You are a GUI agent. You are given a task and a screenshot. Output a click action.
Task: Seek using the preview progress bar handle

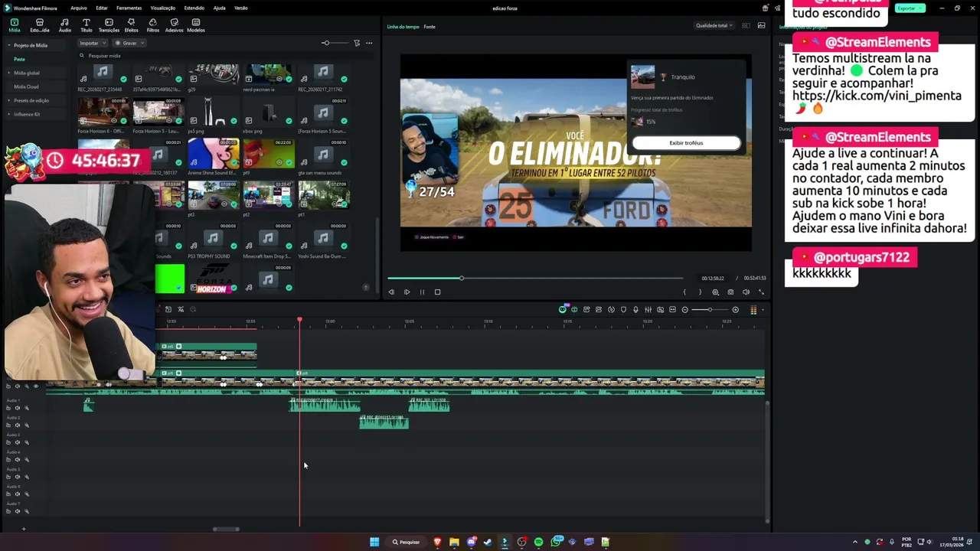(x=462, y=278)
